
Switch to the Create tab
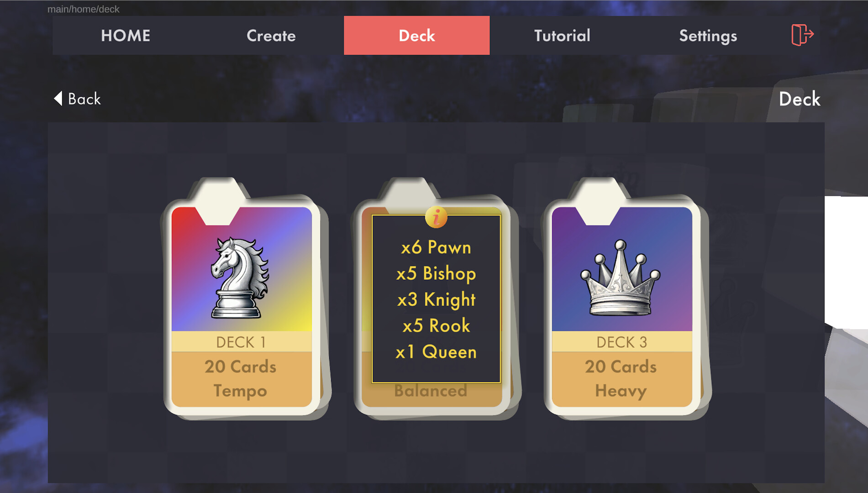pos(271,36)
